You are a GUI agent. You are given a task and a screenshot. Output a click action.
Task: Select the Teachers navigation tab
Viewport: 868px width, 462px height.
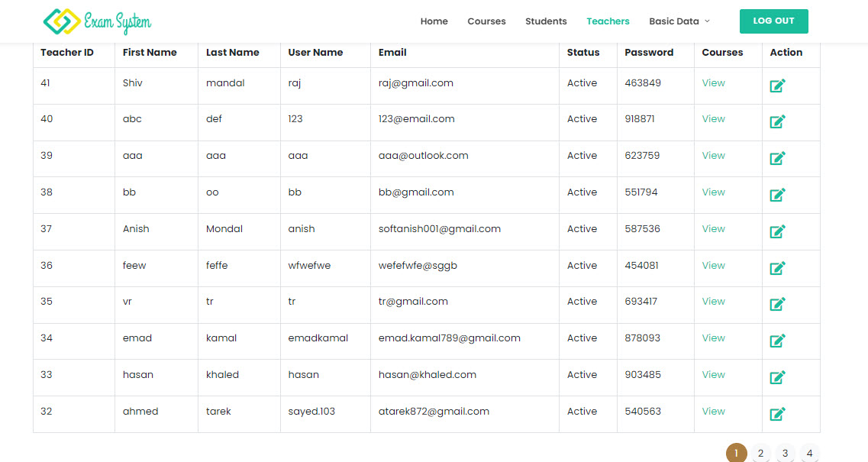click(x=608, y=21)
